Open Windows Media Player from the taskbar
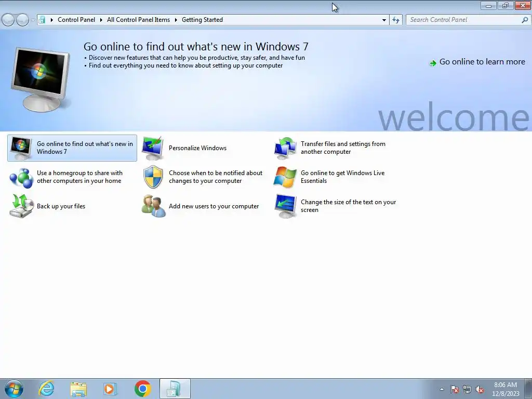The width and height of the screenshot is (532, 399). [x=110, y=389]
